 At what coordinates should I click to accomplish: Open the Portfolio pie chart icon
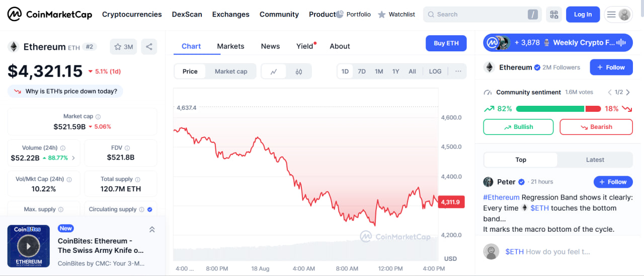[340, 15]
